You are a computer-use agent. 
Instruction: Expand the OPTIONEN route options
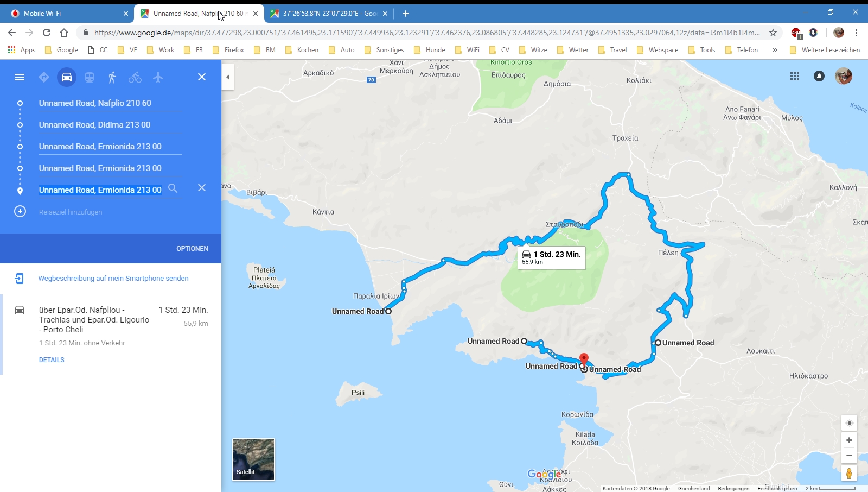(x=192, y=248)
